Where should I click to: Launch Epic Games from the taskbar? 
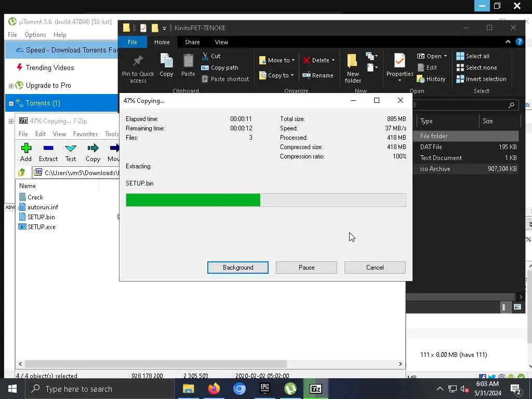pos(264,389)
